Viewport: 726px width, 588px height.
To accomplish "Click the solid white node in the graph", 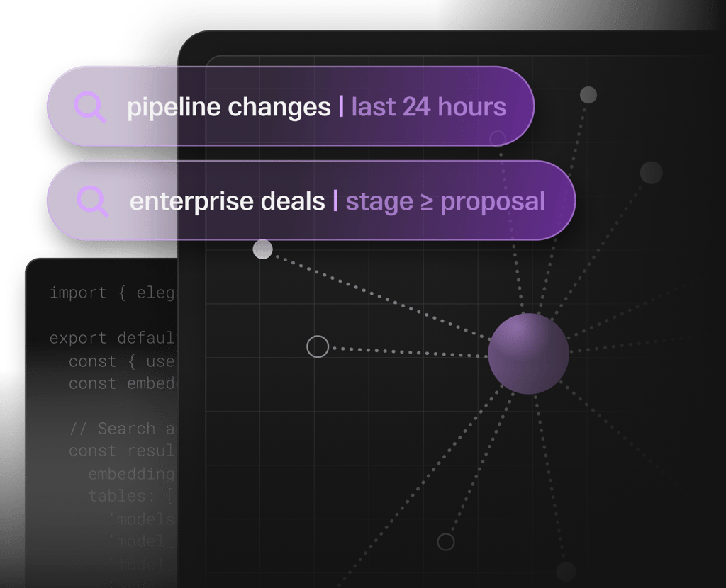I will click(x=262, y=249).
